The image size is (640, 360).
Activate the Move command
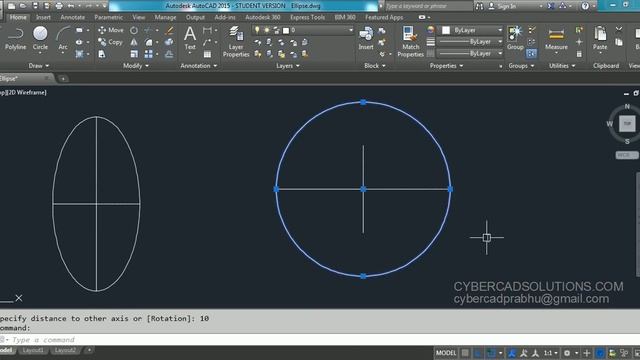click(111, 30)
